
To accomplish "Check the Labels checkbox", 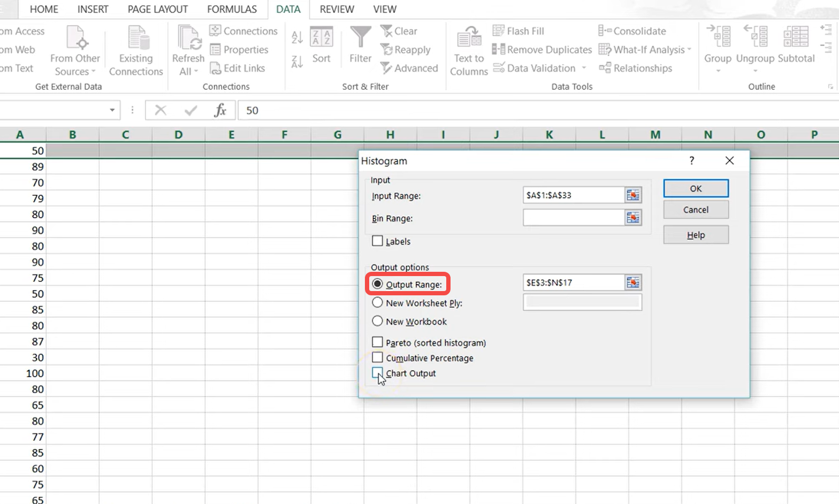I will pos(377,241).
